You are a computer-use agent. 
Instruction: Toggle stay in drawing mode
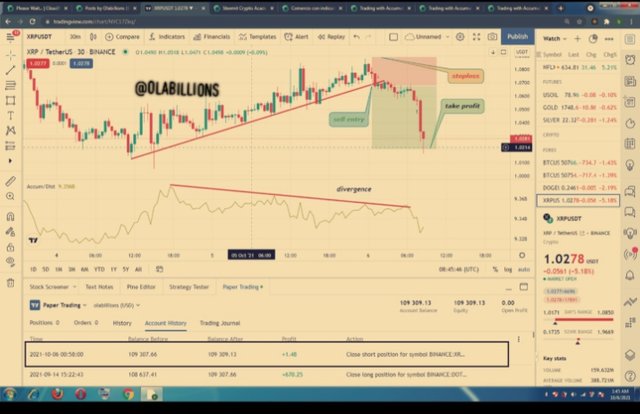11,232
